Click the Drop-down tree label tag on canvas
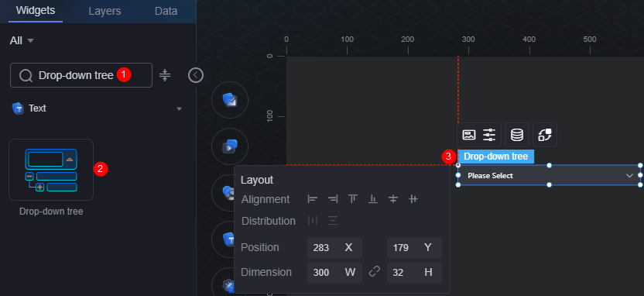The width and height of the screenshot is (644, 296). pos(495,157)
